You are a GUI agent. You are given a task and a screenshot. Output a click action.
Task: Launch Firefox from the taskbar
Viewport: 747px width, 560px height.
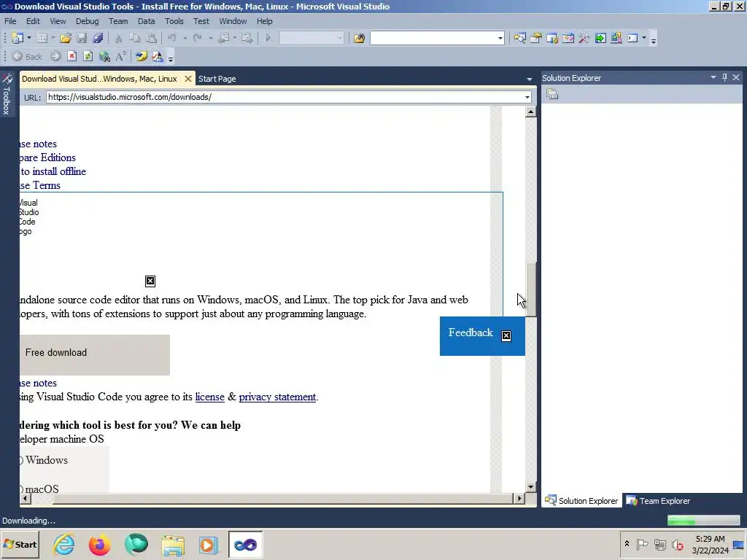point(99,544)
